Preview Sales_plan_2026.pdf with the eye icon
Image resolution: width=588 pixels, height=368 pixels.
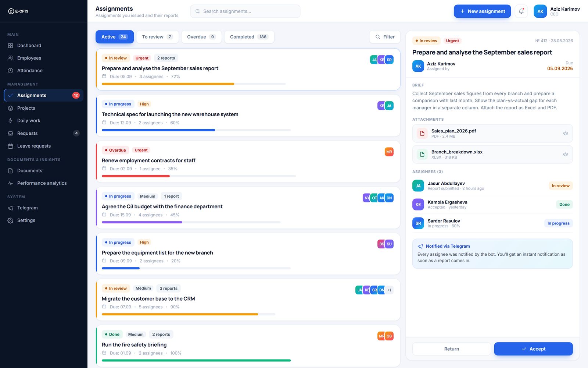[x=566, y=134]
